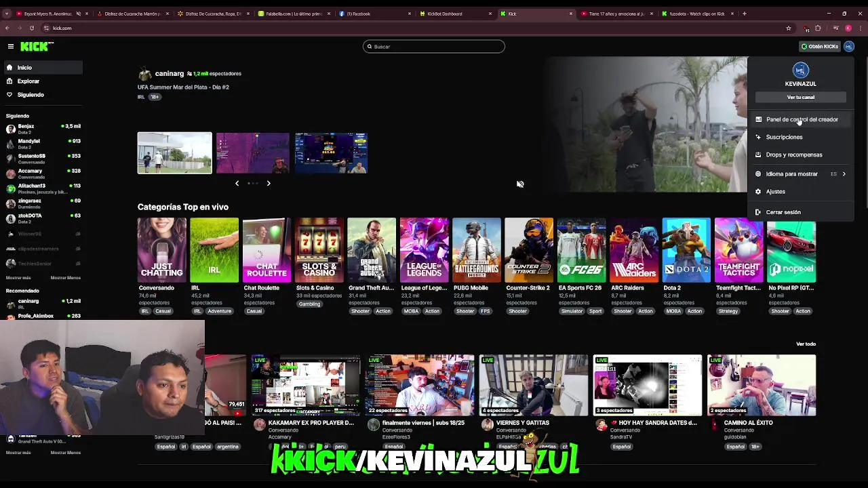Switch to the Falabella.com browser tab
868x488 pixels.
click(294, 14)
